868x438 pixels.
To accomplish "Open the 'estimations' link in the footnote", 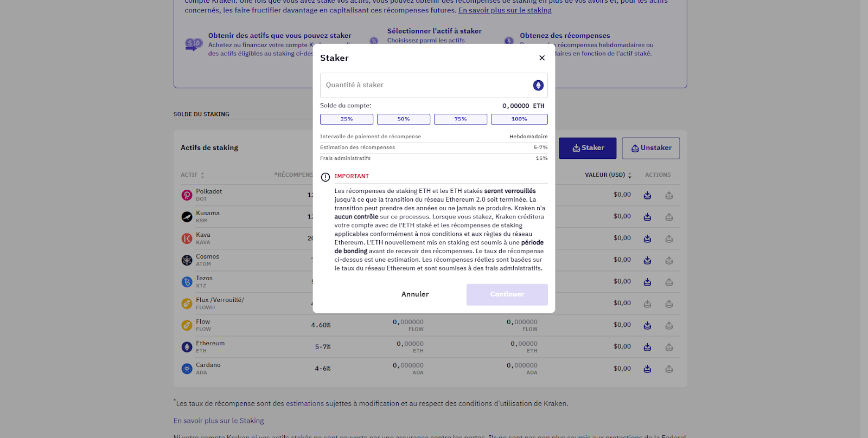I will (x=305, y=404).
